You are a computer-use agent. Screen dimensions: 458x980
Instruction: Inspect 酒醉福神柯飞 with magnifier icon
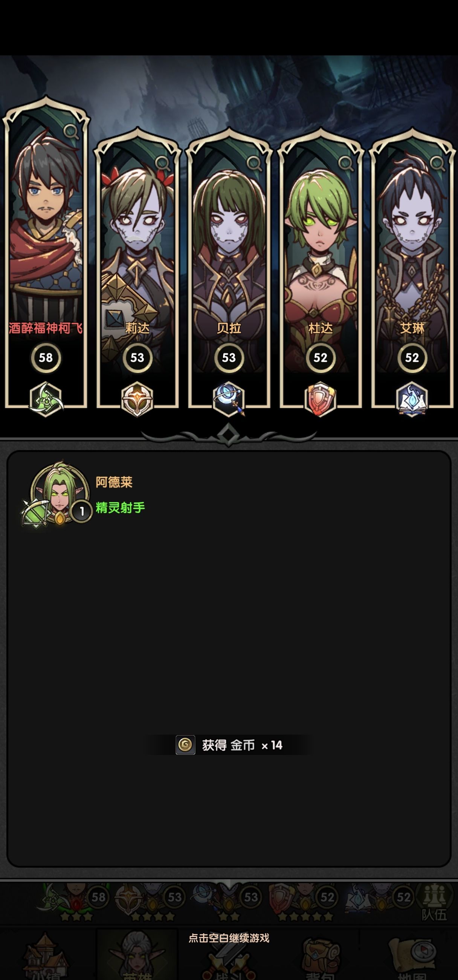click(x=71, y=132)
